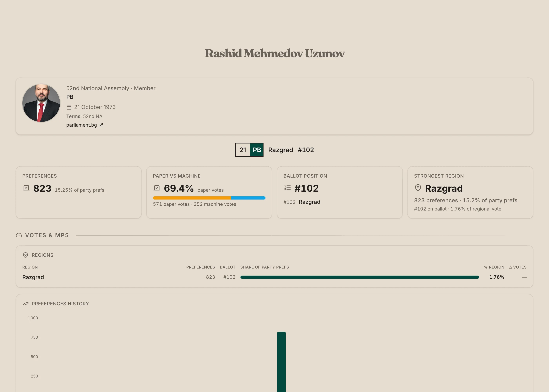Viewport: 549px width, 392px height.
Task: Click the green bar in Preferences History chart
Action: tap(281, 362)
